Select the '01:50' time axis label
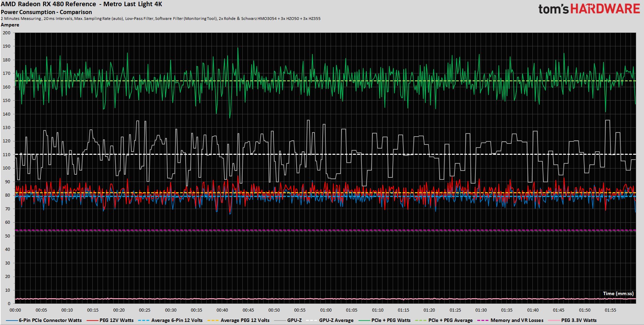The image size is (644, 325). pyautogui.click(x=585, y=310)
